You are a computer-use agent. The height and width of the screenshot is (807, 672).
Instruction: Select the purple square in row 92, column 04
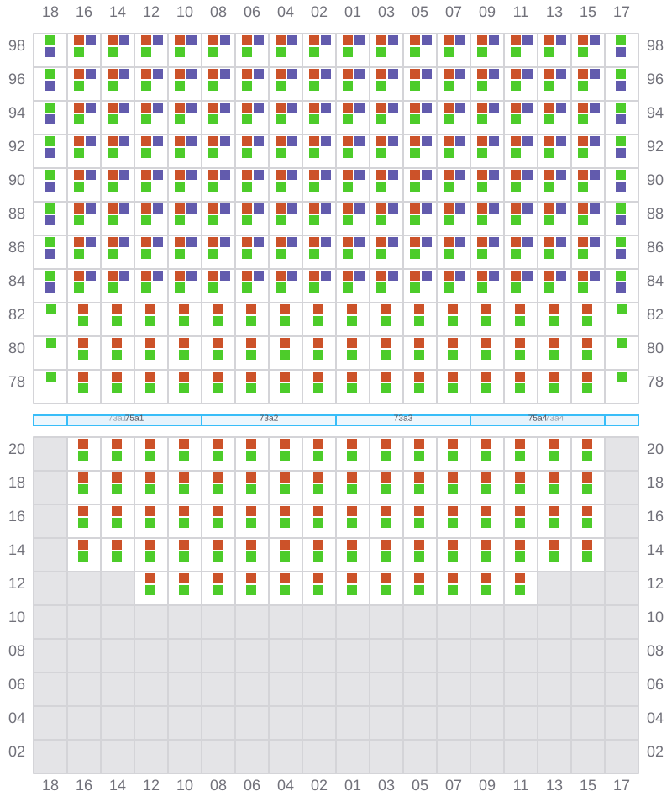pos(292,141)
